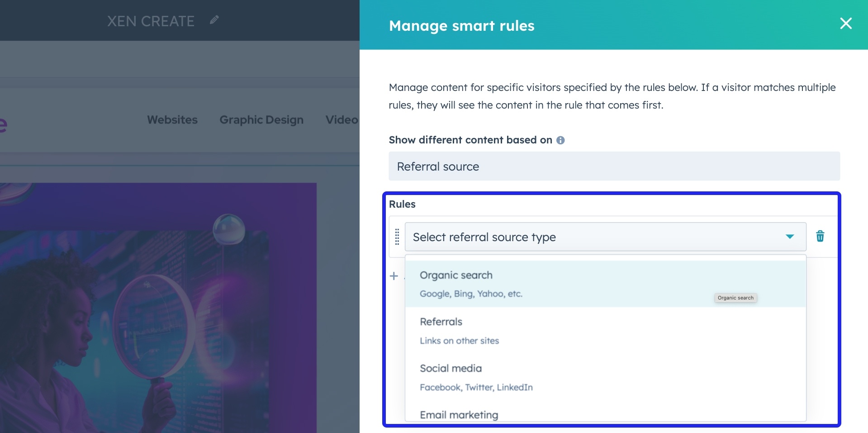Viewport: 868px width, 433px height.
Task: Switch to the Websites tab
Action: click(172, 119)
